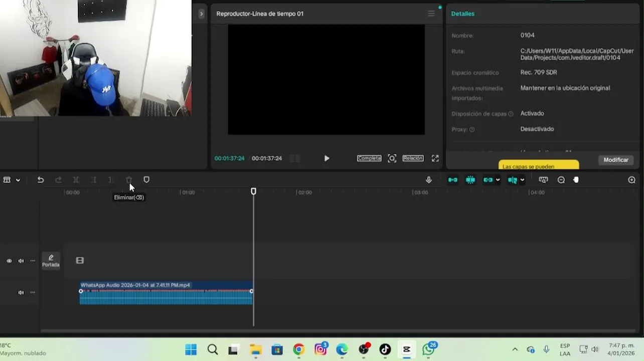Click the webcam overlay thumbnail
Screen dimensions: 644x361
pyautogui.click(x=96, y=58)
